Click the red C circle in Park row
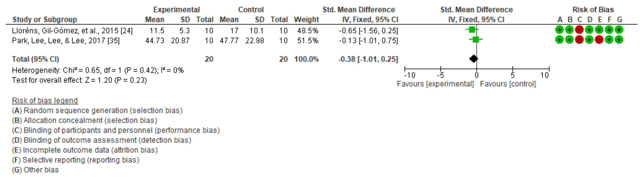This screenshot has height=178, width=644. pyautogui.click(x=579, y=40)
